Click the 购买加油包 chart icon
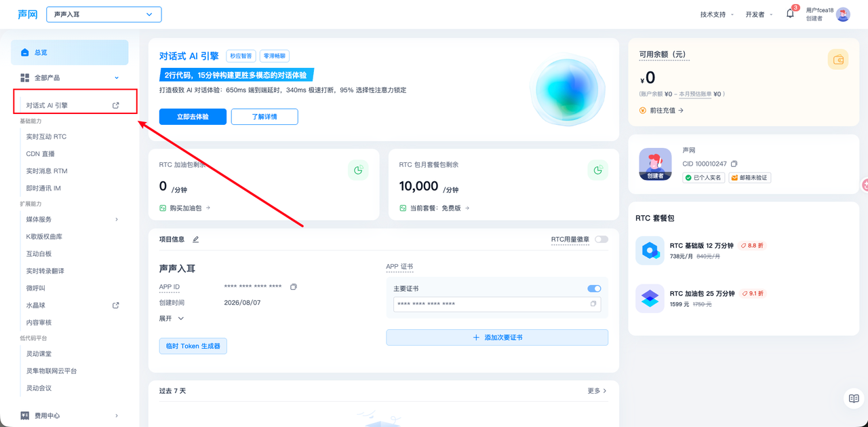 163,208
